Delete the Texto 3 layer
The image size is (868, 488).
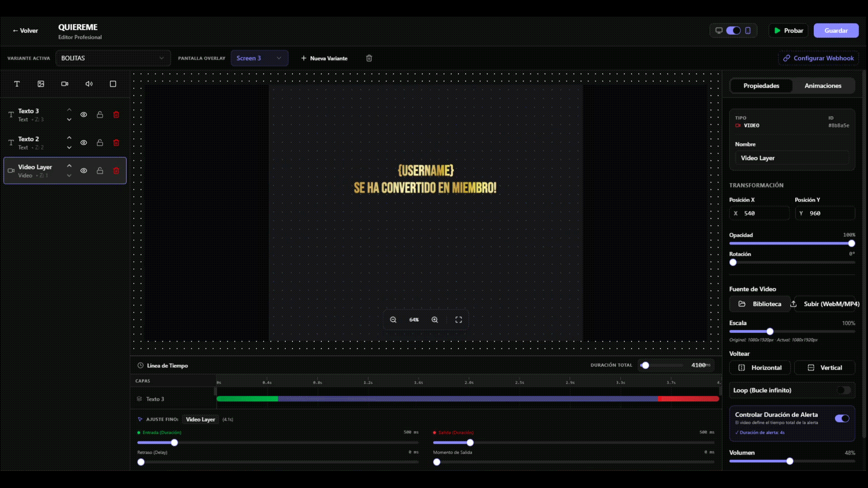point(116,115)
